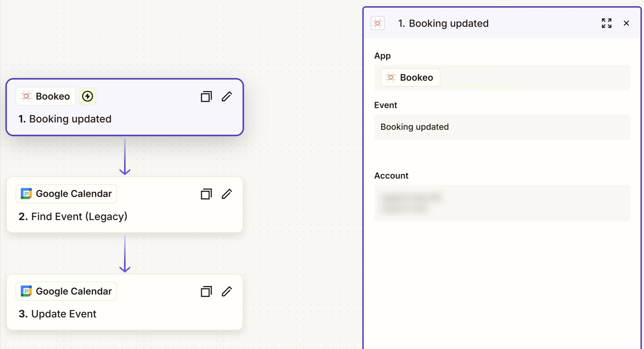Screen dimensions: 644x349
Task: Edit the Find Event (Legacy) step
Action: (227, 194)
